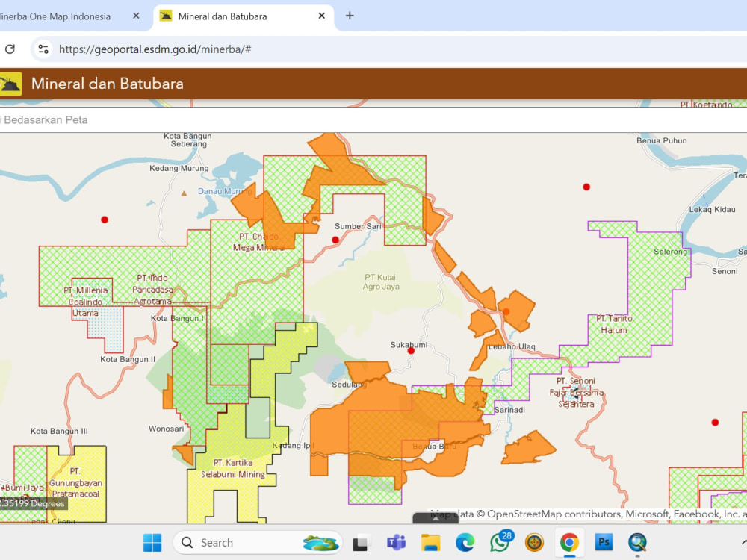The width and height of the screenshot is (747, 560).
Task: Click the red point below Benua Puhun
Action: point(586,187)
